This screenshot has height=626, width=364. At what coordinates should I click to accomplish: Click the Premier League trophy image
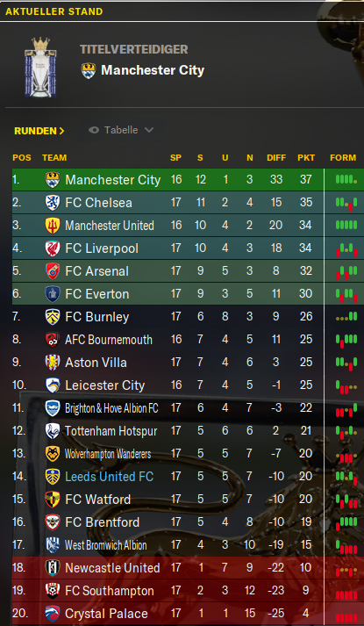pos(40,67)
